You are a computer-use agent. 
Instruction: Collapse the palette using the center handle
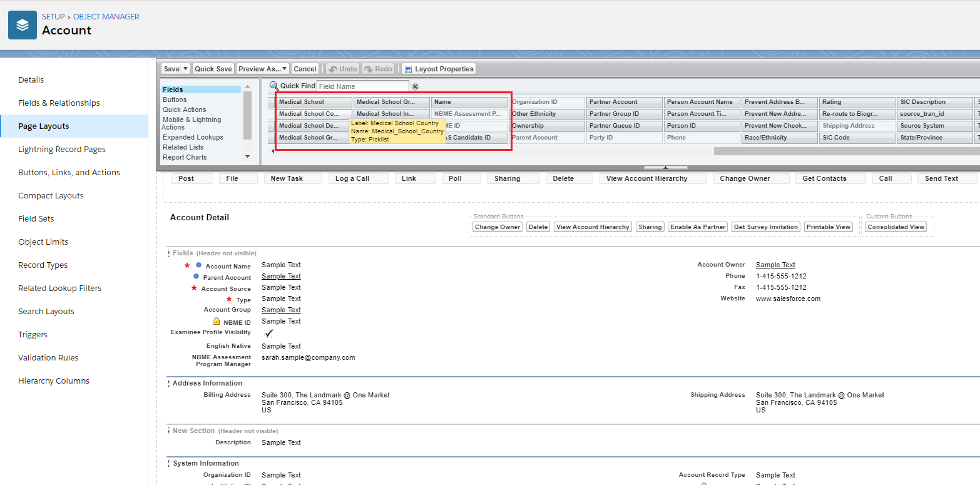665,168
